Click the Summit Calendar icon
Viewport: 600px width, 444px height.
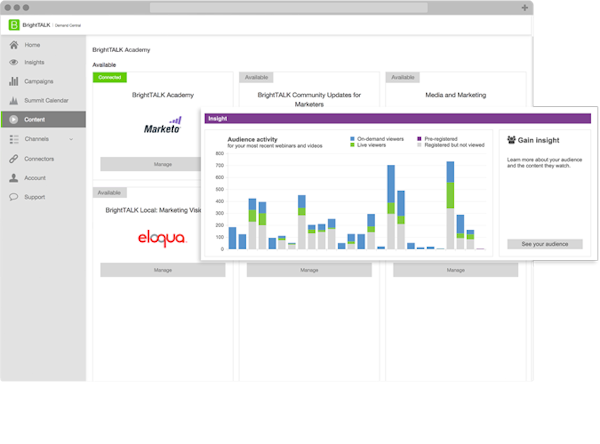point(14,100)
